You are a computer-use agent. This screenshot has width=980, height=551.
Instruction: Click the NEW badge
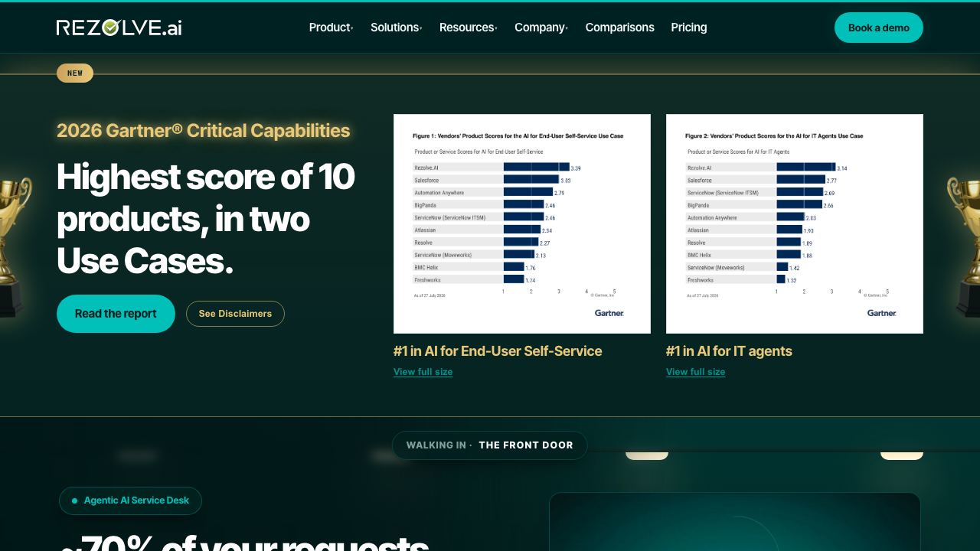75,73
